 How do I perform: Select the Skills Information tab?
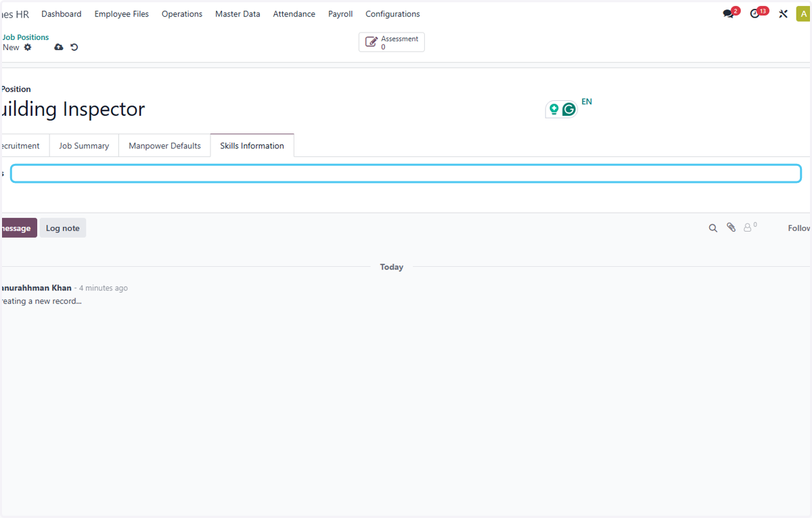pyautogui.click(x=252, y=146)
